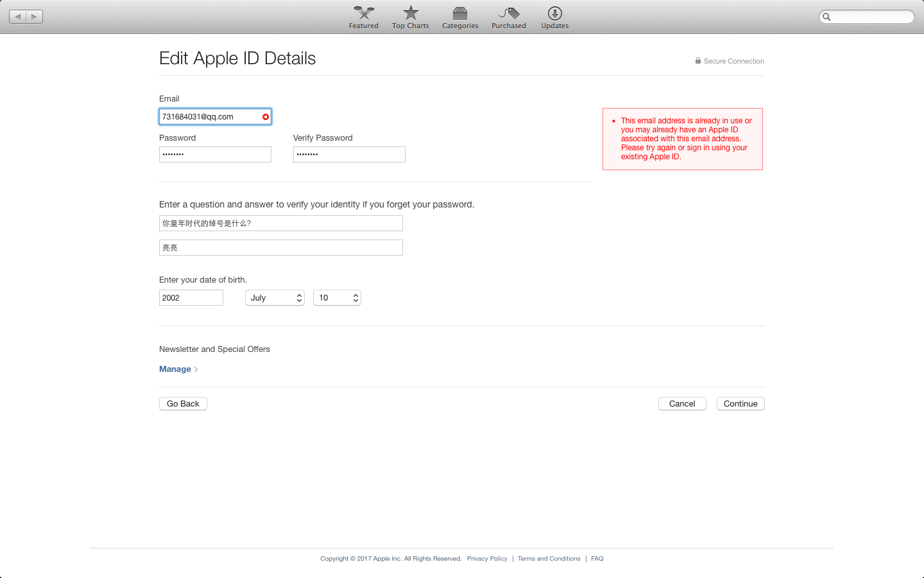Focus the Verify Password field
Viewport: 924px width, 578px height.
[349, 155]
